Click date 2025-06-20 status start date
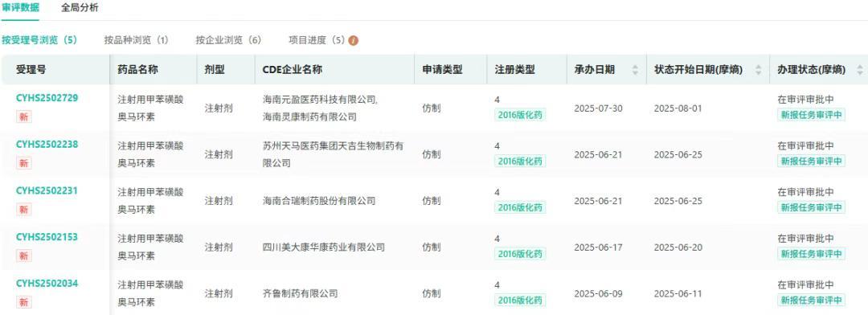This screenshot has height=315, width=868. click(x=678, y=247)
